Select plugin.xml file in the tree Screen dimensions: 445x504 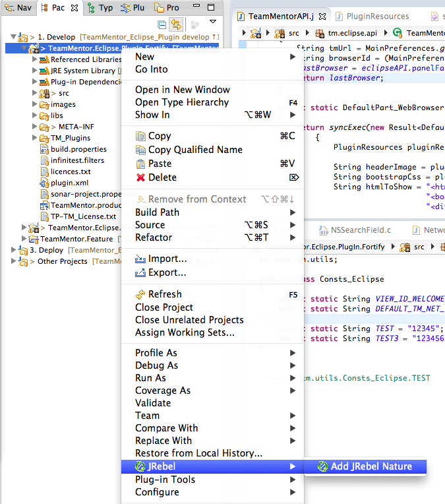(69, 183)
